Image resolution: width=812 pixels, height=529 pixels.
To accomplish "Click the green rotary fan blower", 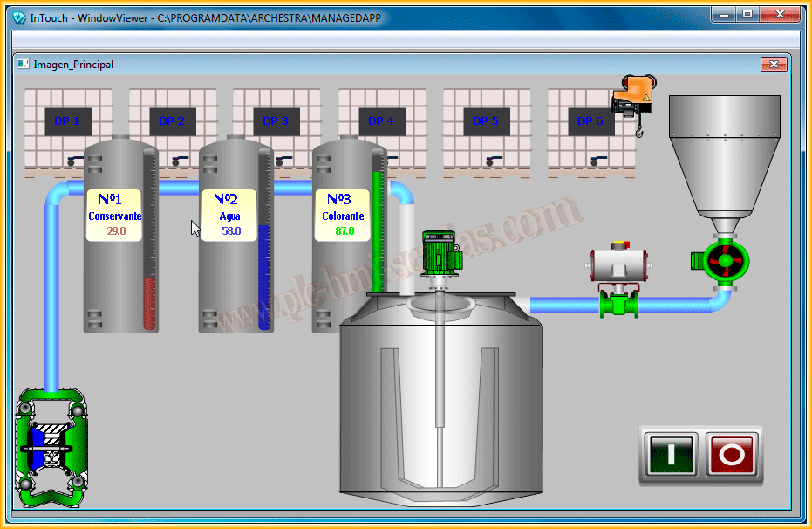I will pyautogui.click(x=723, y=259).
